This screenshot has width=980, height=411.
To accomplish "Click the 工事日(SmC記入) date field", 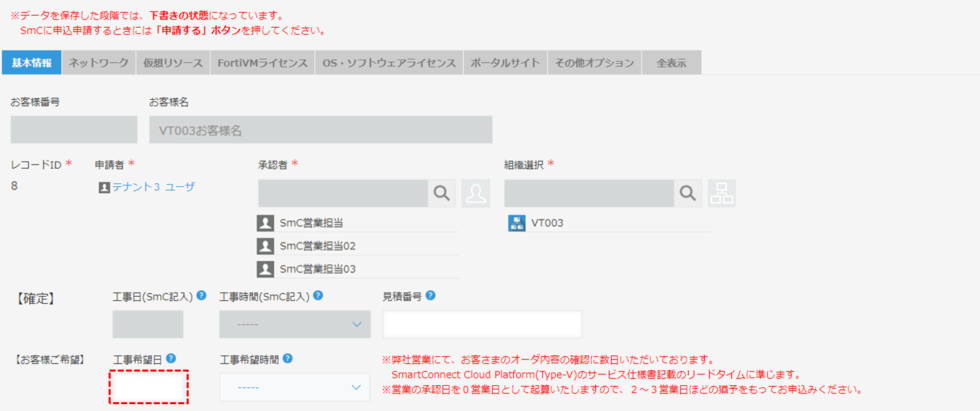I will point(148,324).
